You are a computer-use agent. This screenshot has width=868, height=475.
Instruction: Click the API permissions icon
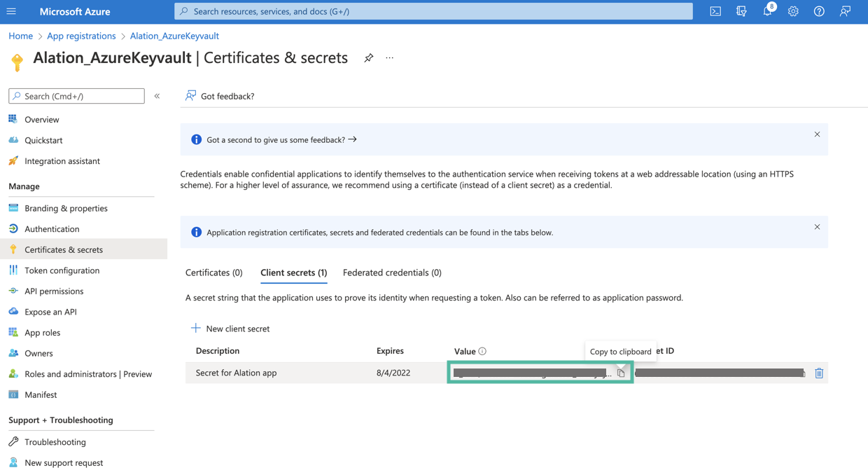tap(13, 291)
